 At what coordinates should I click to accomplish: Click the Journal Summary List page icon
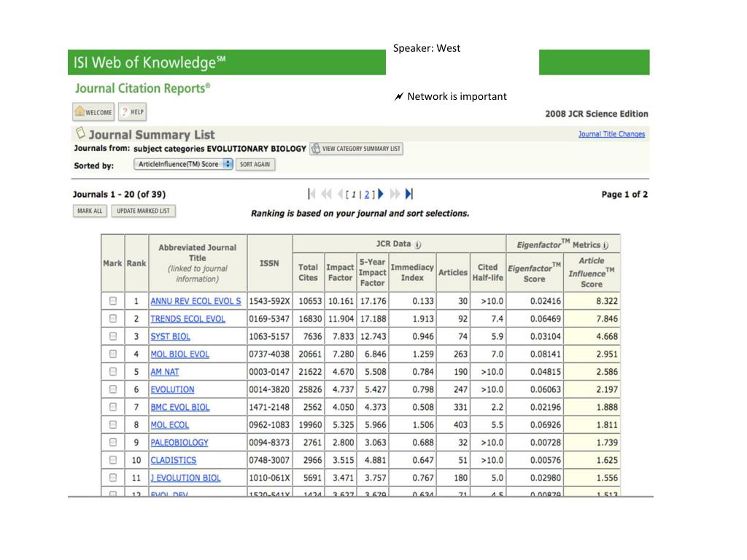click(x=80, y=133)
